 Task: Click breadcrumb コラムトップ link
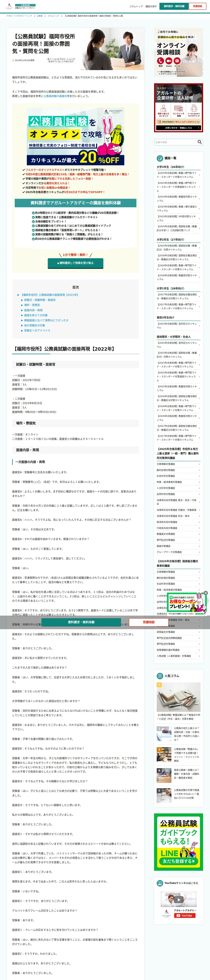(53, 16)
